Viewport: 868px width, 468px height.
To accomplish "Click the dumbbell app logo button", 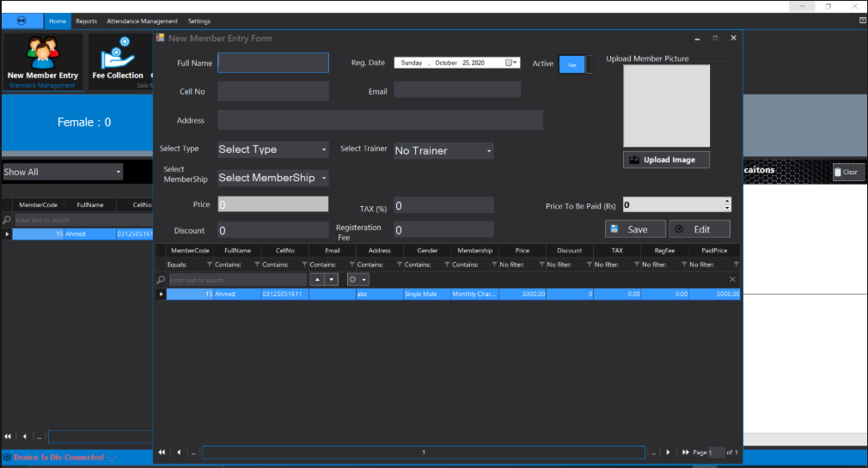I will pos(22,21).
